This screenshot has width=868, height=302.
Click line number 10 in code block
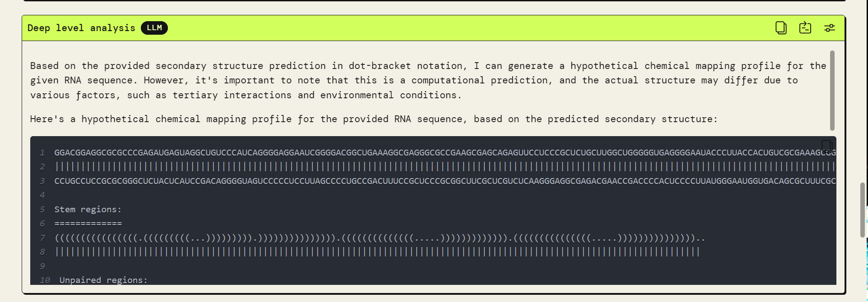coord(45,280)
